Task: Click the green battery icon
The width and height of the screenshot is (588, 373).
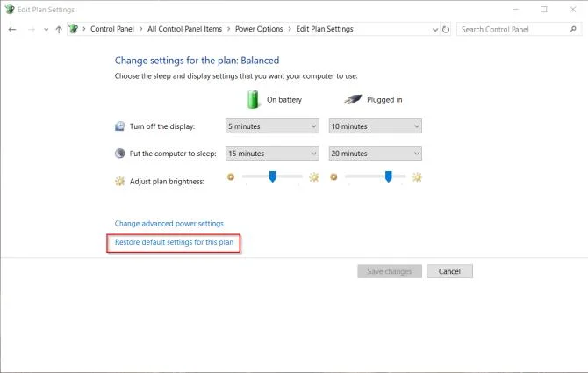Action: 254,99
